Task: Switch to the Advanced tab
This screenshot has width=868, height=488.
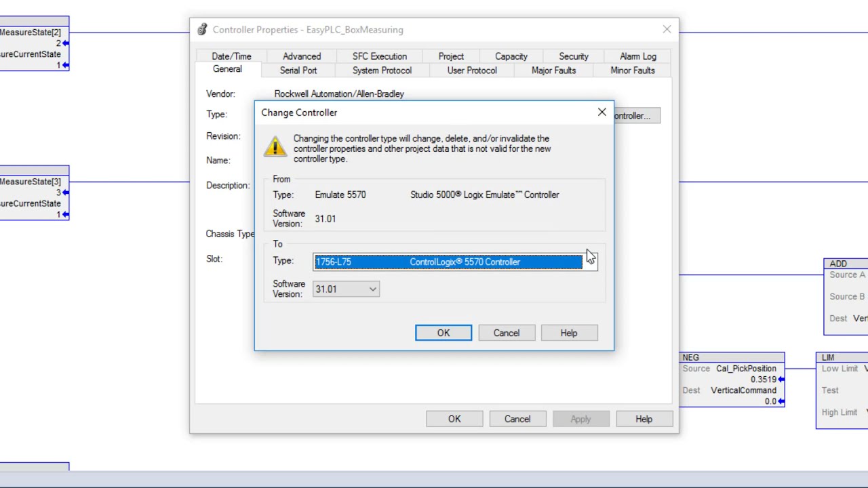Action: point(302,56)
